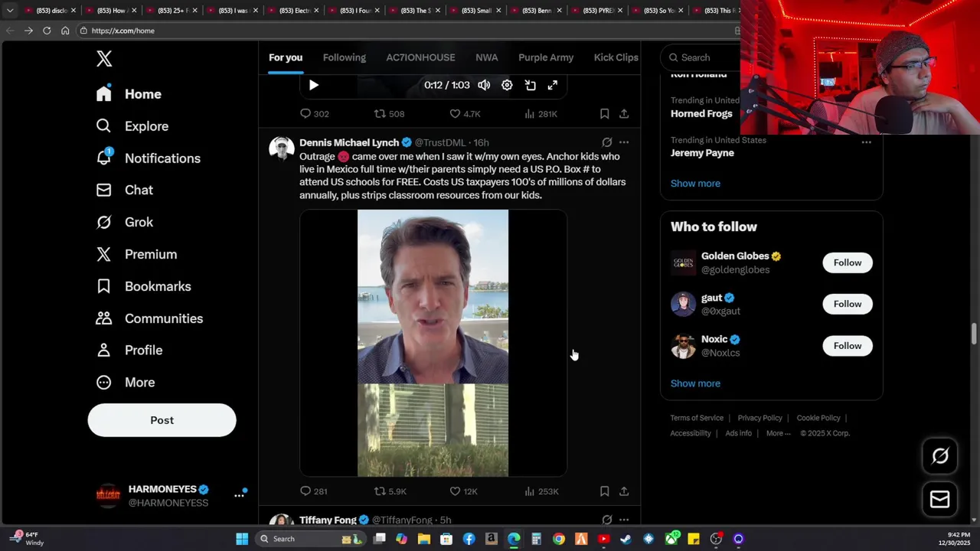
Task: View analytics showing 253K views
Action: [541, 491]
